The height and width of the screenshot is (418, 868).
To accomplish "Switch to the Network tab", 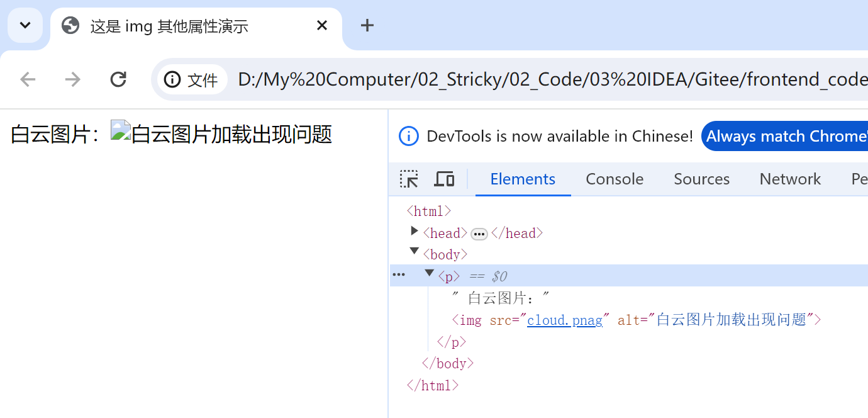I will (790, 179).
